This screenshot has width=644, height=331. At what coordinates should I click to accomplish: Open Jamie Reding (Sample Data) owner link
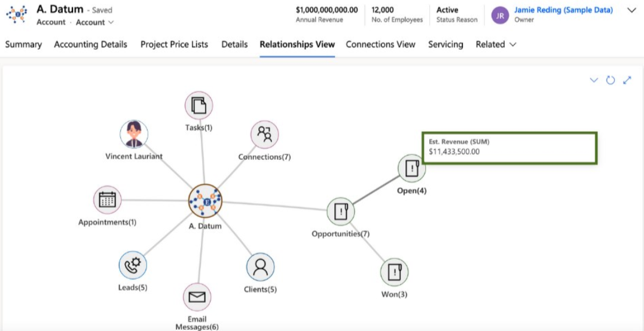click(x=563, y=10)
